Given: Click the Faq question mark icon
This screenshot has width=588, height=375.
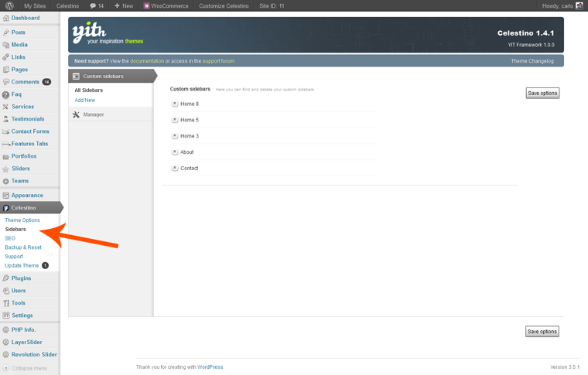Looking at the screenshot, I should pyautogui.click(x=6, y=95).
